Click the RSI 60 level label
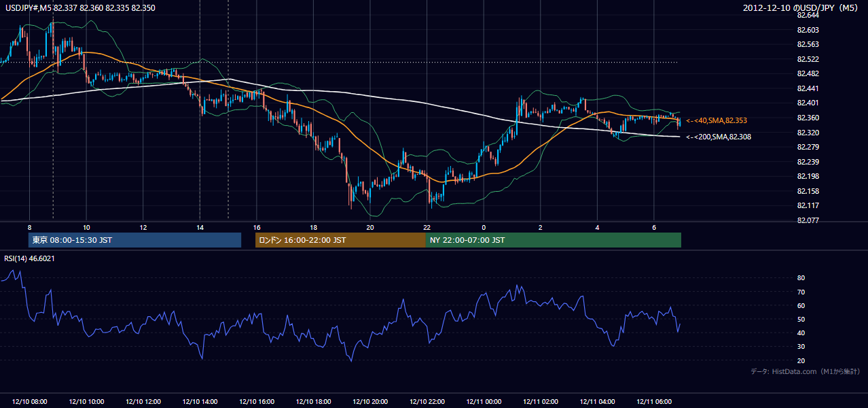Screen dimensions: 868x408 pos(801,305)
